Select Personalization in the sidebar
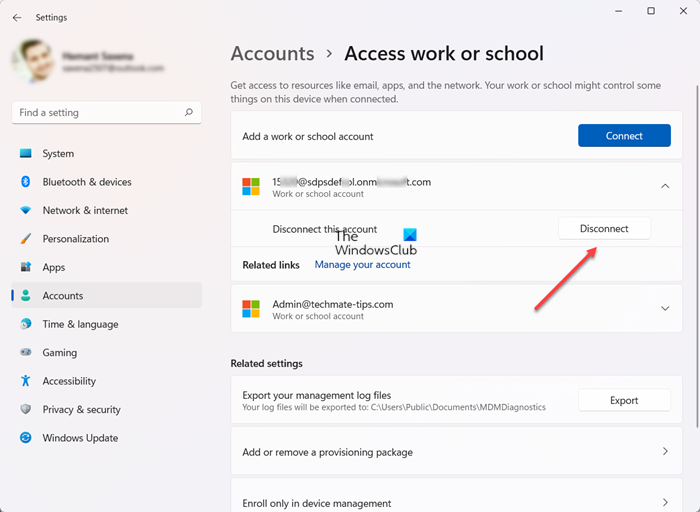The width and height of the screenshot is (700, 512). pos(107,239)
